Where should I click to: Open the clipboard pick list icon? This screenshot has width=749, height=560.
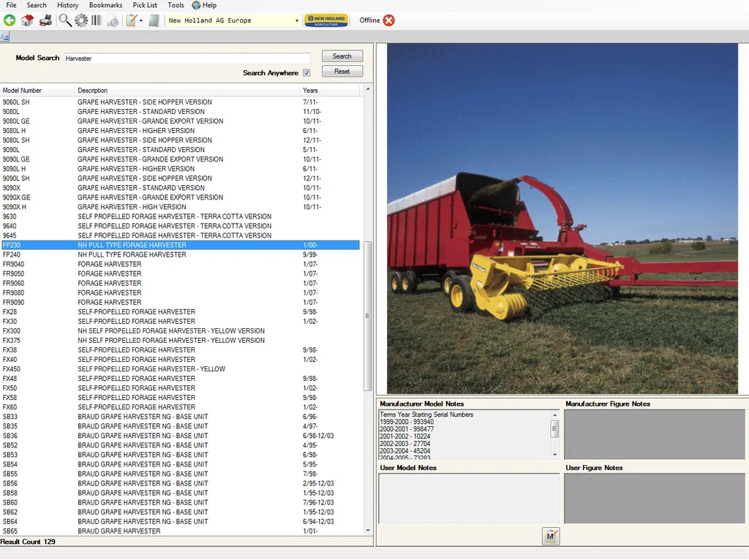tap(131, 20)
